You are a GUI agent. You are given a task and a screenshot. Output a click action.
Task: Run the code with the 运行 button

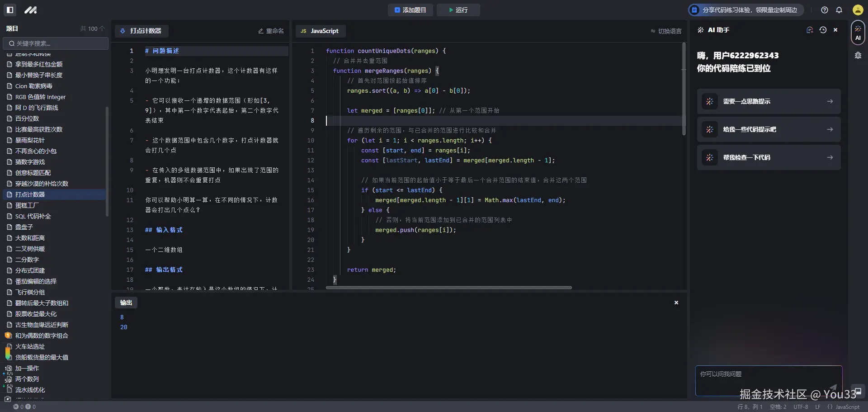[x=458, y=9]
